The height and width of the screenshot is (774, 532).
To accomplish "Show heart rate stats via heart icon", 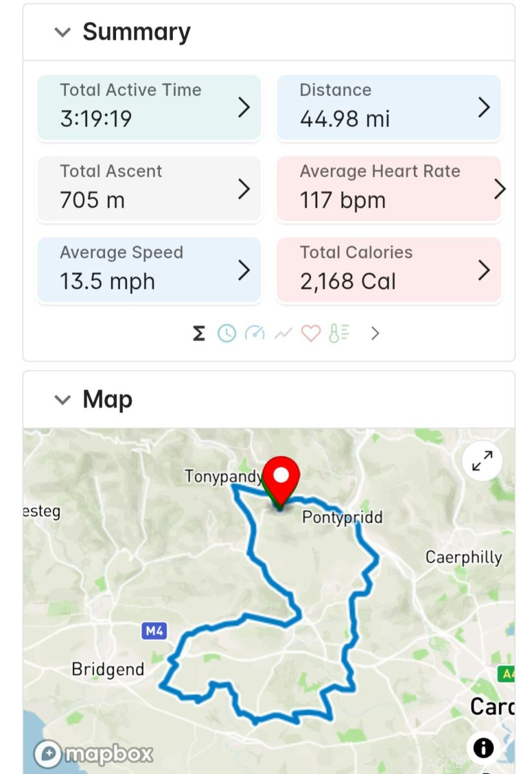I will coord(311,333).
